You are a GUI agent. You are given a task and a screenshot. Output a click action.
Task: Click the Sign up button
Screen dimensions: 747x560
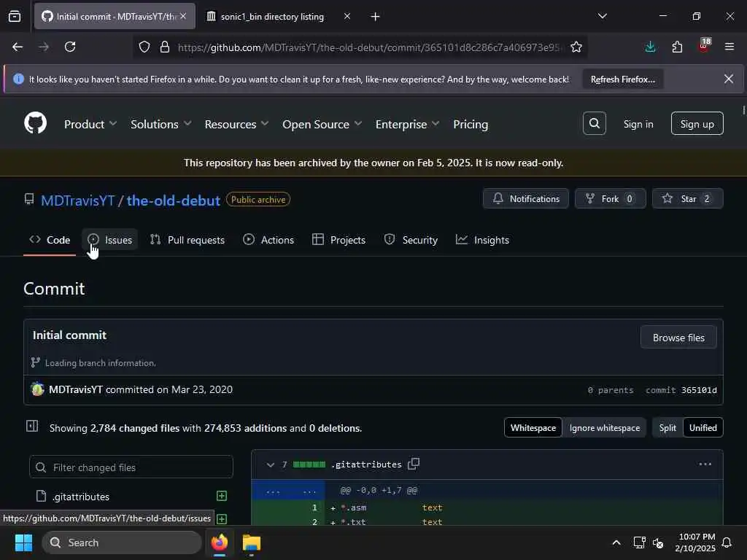(x=697, y=124)
